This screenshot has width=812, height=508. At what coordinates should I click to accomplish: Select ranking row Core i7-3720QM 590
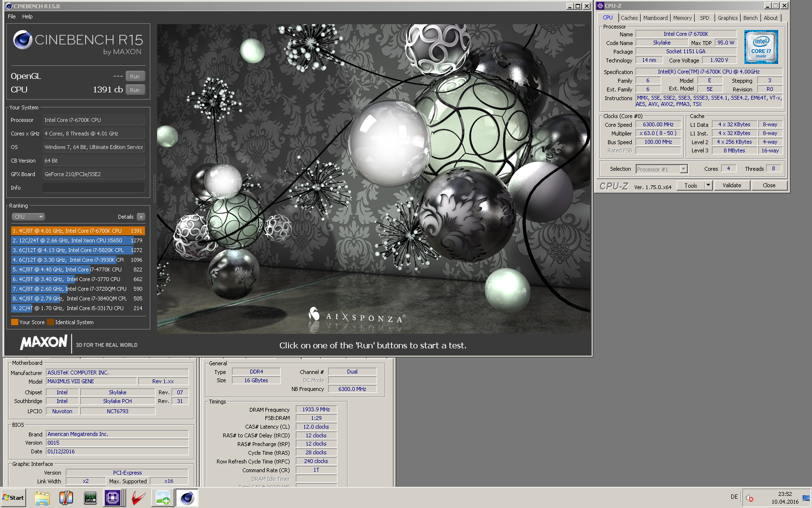(x=78, y=289)
